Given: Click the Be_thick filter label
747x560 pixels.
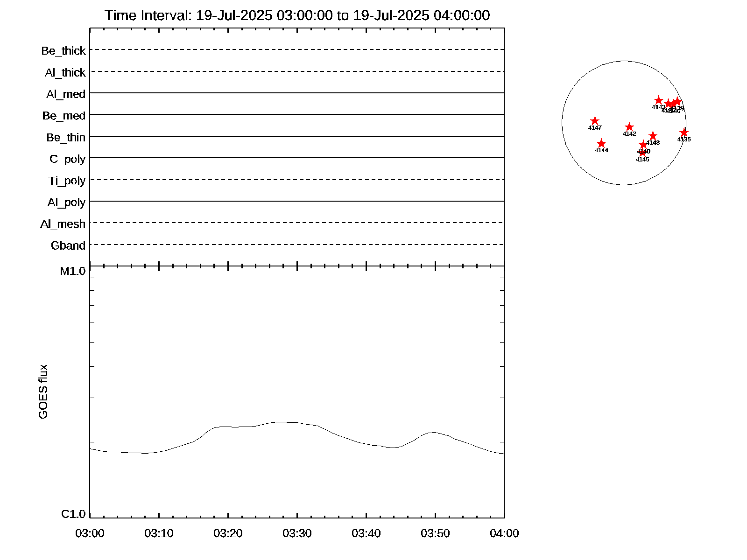Looking at the screenshot, I should 63,51.
